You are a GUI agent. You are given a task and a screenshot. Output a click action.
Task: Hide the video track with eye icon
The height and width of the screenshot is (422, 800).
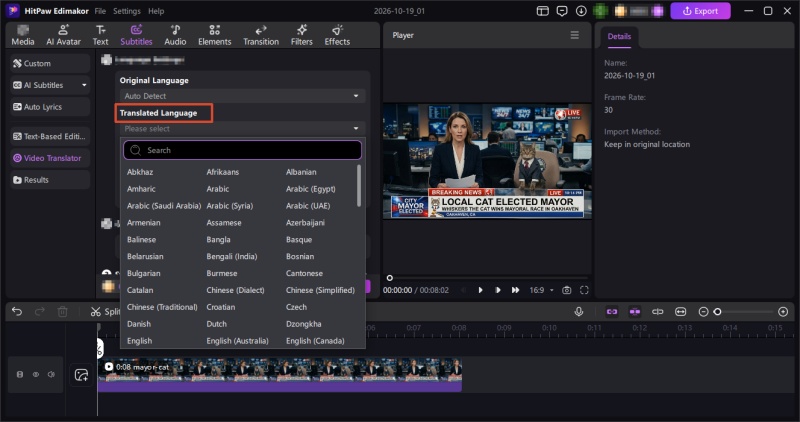[x=36, y=375]
